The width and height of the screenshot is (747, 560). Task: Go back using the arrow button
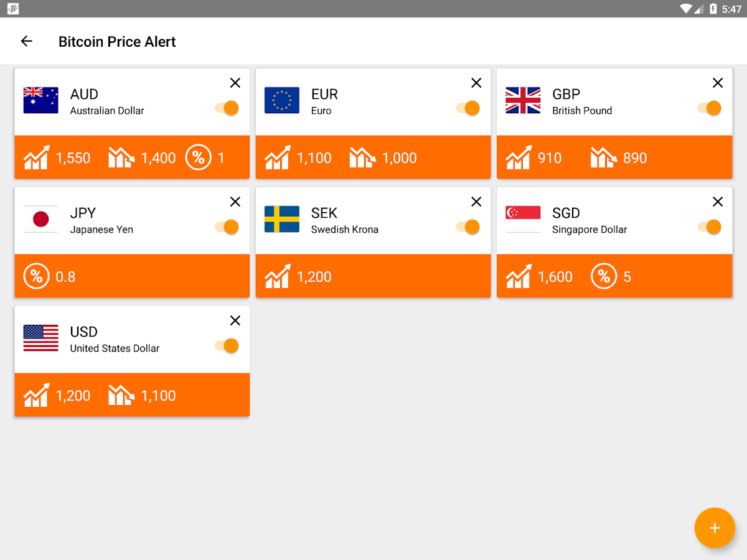[27, 41]
